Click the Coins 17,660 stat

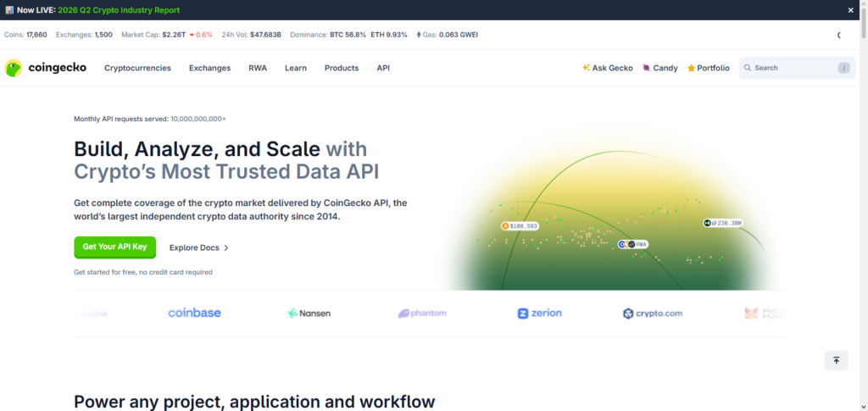click(25, 35)
